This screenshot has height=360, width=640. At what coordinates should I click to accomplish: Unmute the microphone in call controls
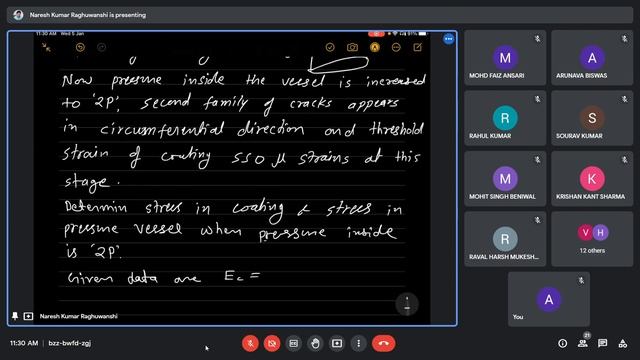pyautogui.click(x=250, y=343)
